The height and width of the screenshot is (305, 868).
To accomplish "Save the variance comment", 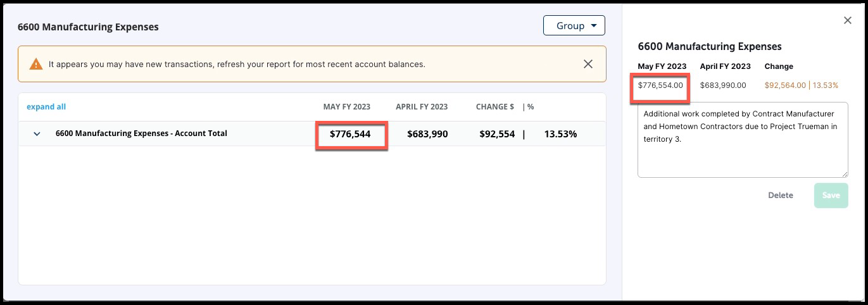I will point(831,196).
